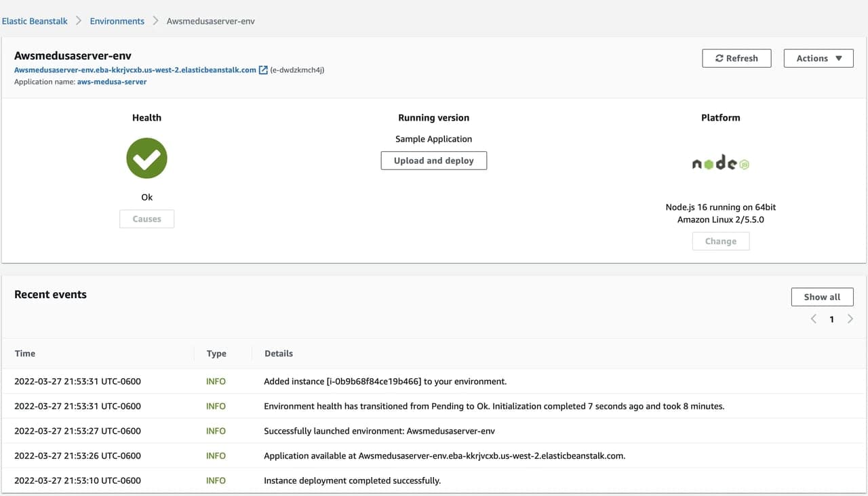Open the Awsmedusaserver-env elasticbeanstalk.com URL link
This screenshot has height=496, width=868.
pyautogui.click(x=136, y=70)
